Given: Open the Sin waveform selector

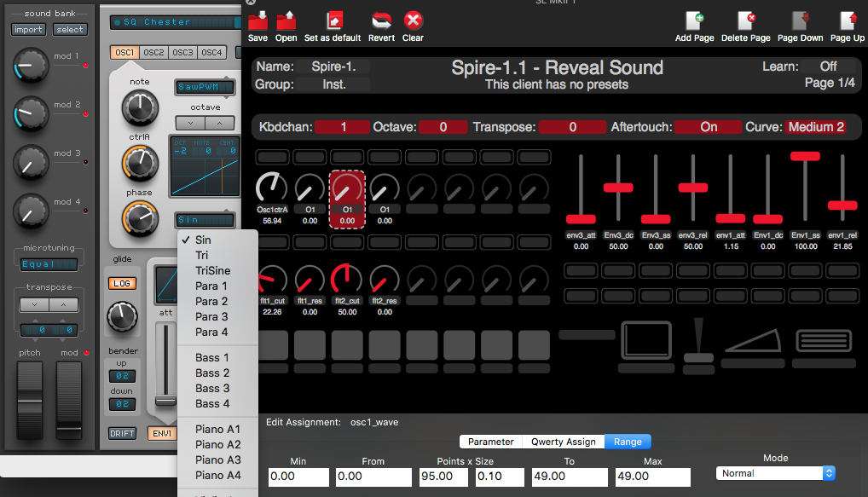Looking at the screenshot, I should [x=205, y=220].
